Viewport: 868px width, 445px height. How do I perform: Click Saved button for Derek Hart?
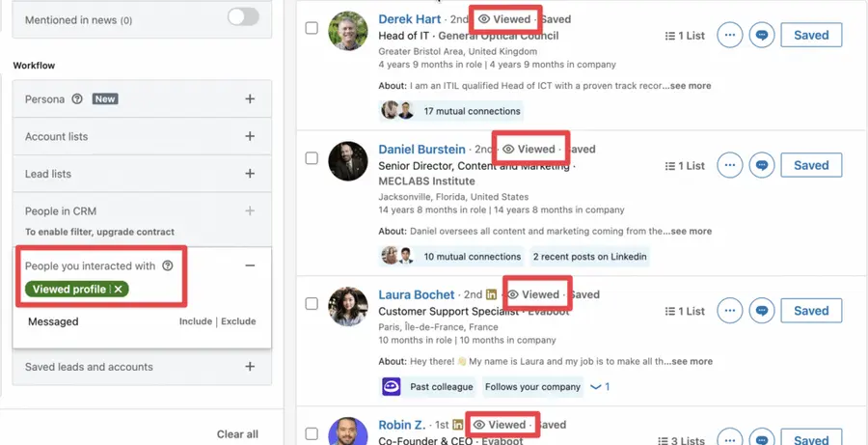[x=811, y=35]
